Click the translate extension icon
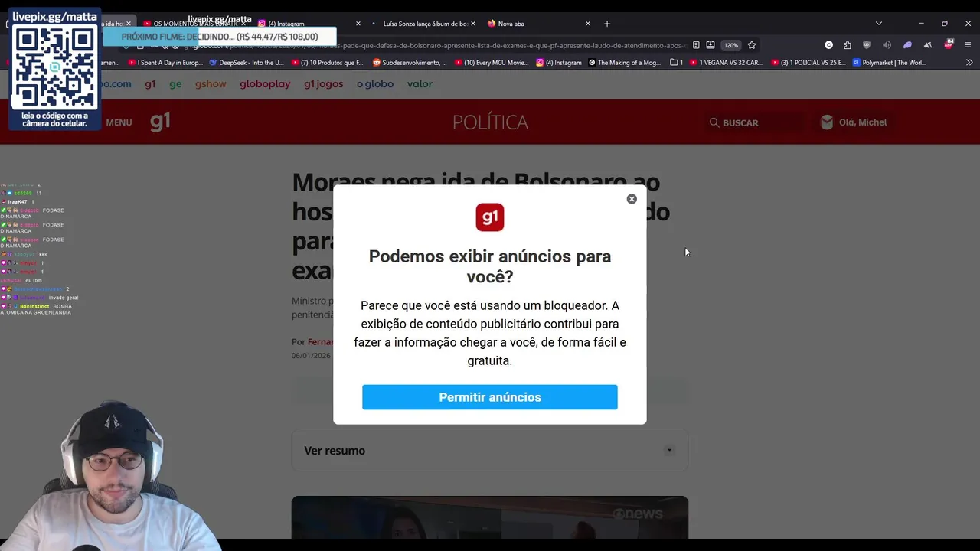 [x=927, y=45]
